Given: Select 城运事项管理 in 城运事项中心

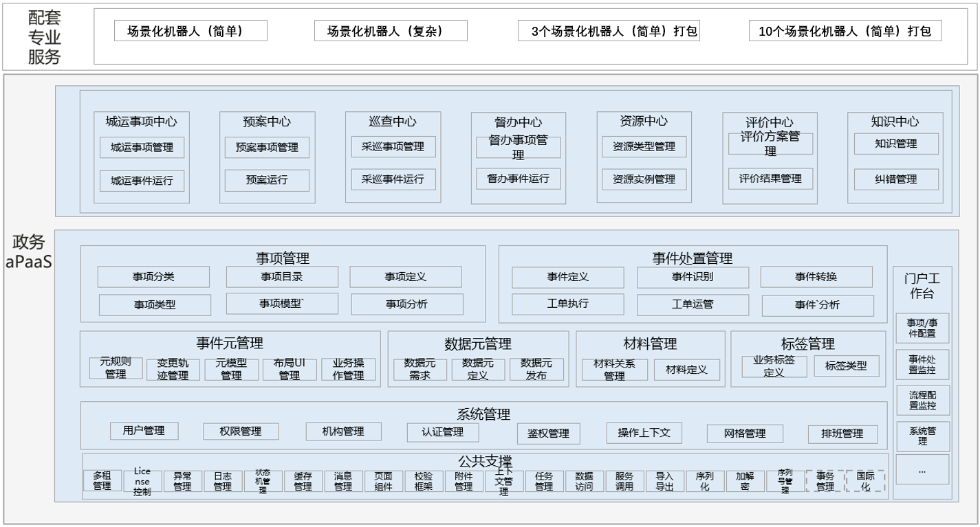Looking at the screenshot, I should click(x=142, y=147).
